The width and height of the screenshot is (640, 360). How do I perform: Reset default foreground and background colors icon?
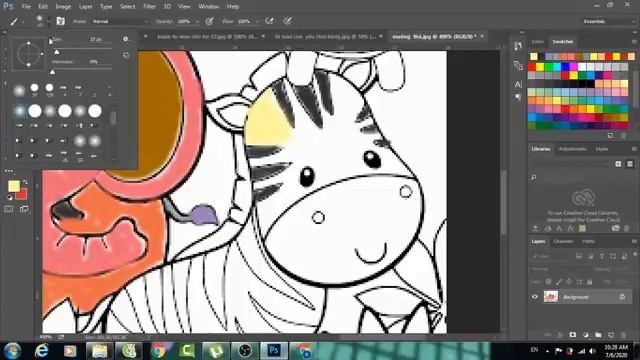9,198
